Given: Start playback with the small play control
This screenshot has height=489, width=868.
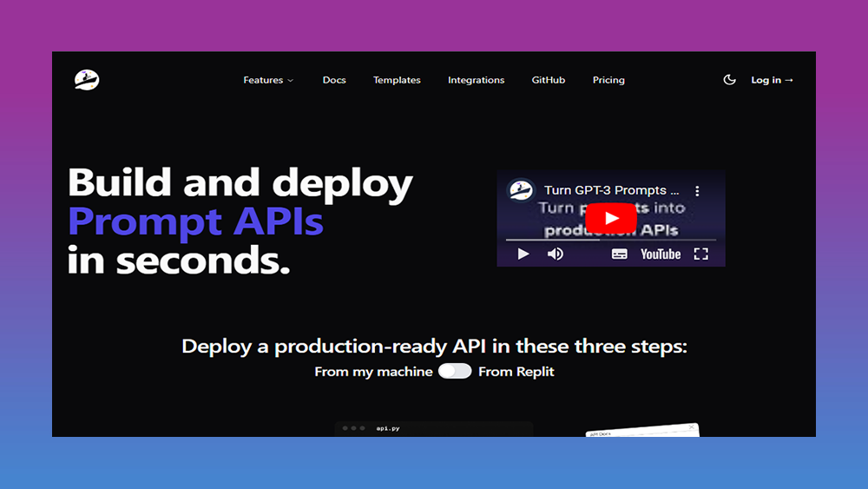Looking at the screenshot, I should [x=523, y=254].
